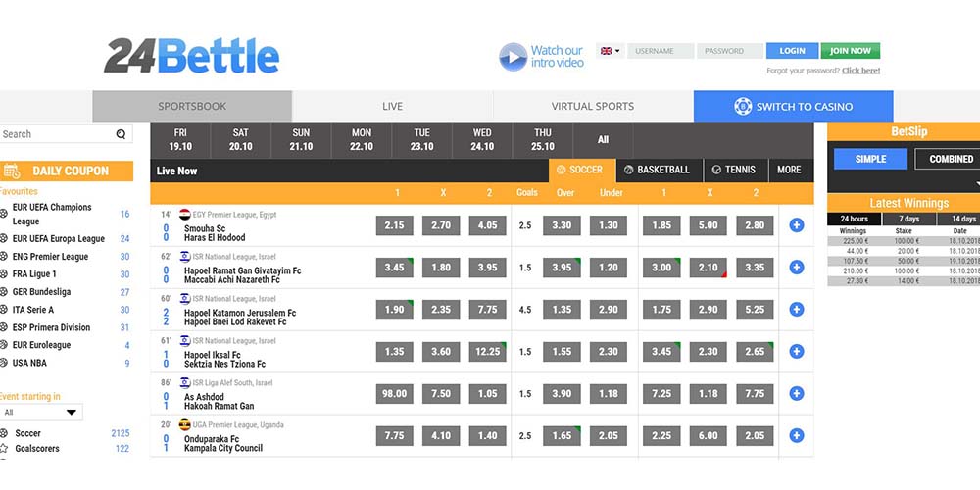Expand Onduparaka Fc match plus icon

[796, 435]
